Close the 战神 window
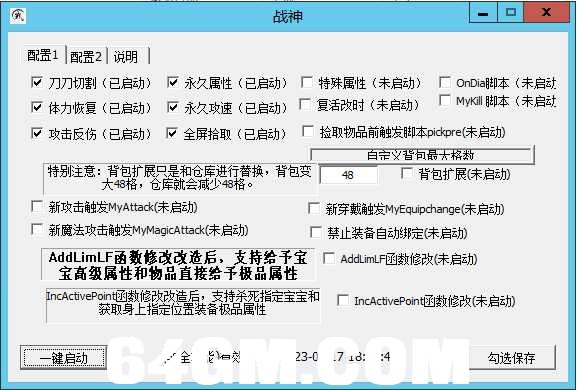This screenshot has height=390, width=577. (547, 13)
